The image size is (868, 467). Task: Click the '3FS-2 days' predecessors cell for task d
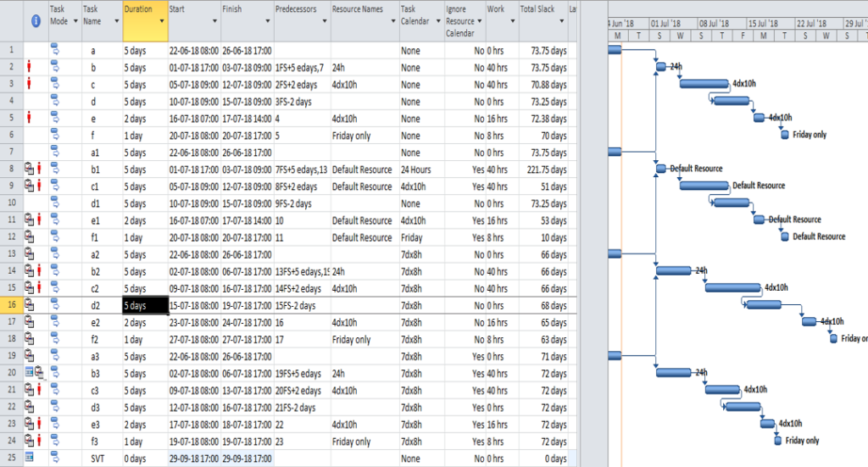tap(302, 102)
